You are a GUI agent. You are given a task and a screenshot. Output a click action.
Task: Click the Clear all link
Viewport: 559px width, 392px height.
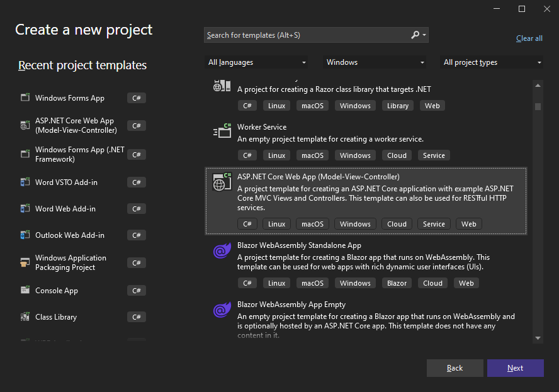(529, 38)
